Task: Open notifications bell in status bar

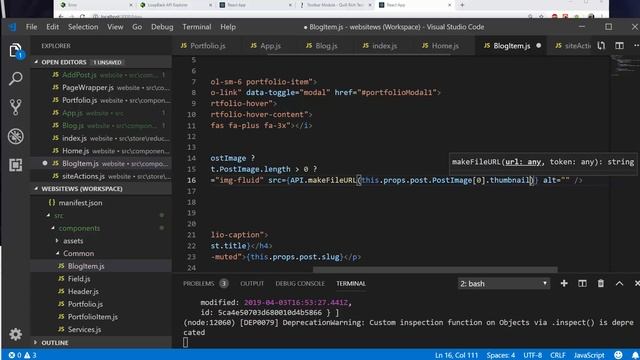Action: point(635,355)
